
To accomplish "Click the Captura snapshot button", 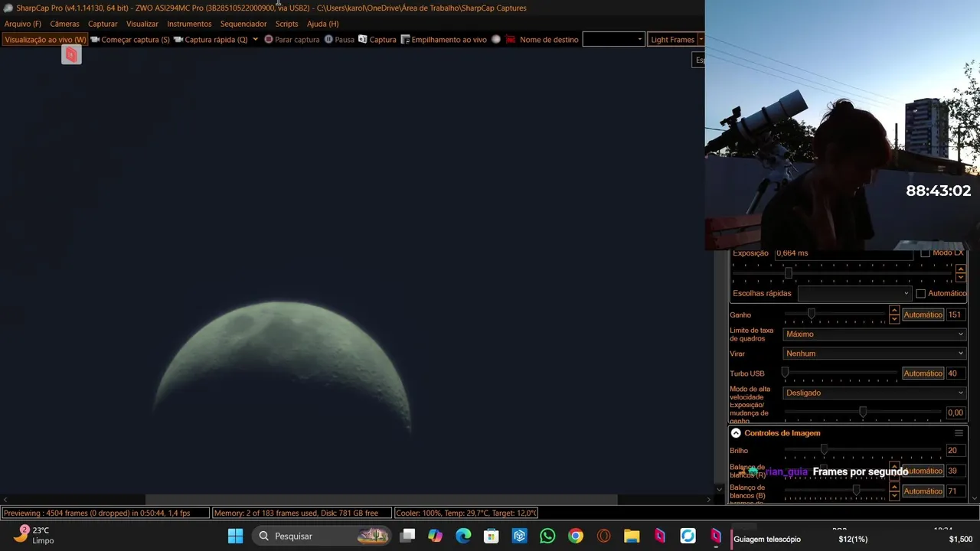I will 377,40.
